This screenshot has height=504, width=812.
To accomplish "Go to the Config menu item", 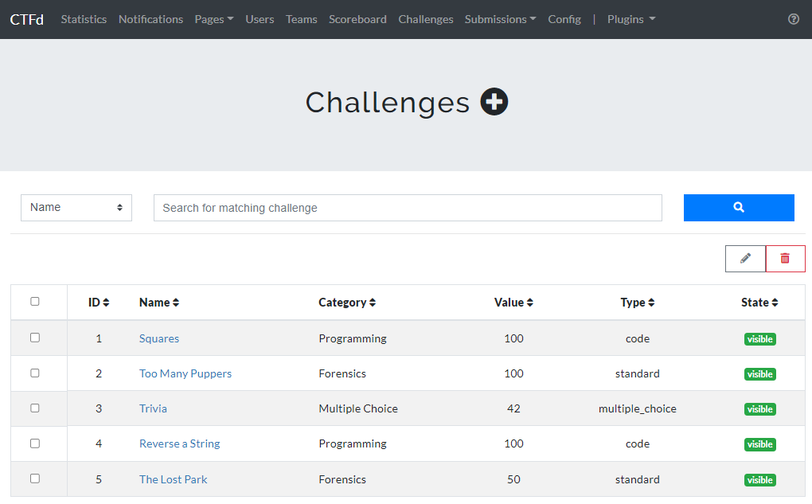I will coord(564,19).
